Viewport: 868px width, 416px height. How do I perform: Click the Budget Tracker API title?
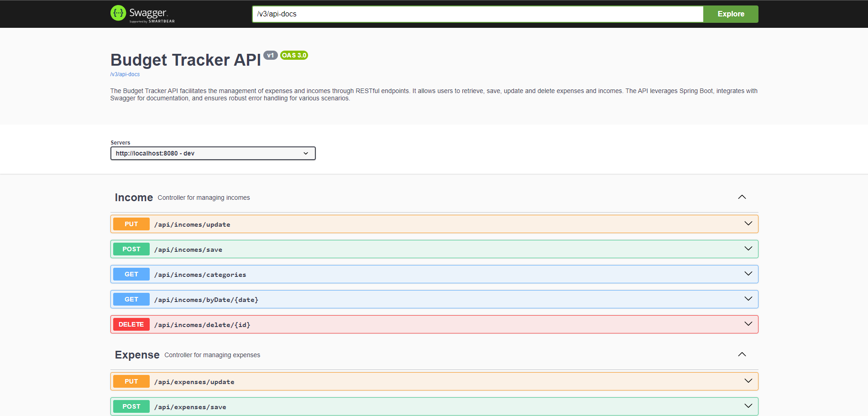point(186,60)
